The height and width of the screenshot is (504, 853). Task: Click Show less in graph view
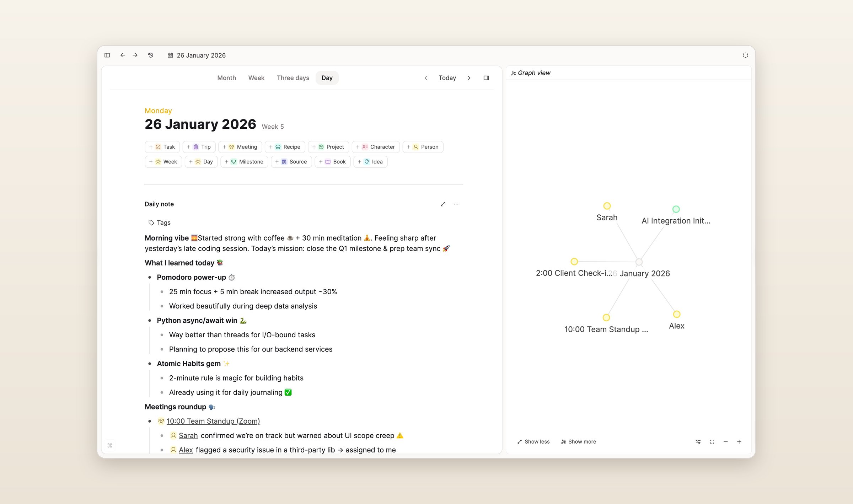coord(533,441)
